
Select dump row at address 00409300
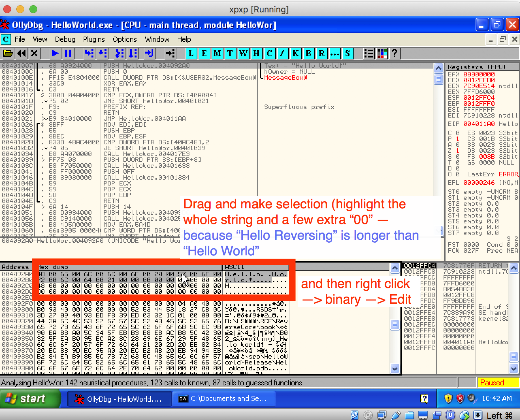144,309
